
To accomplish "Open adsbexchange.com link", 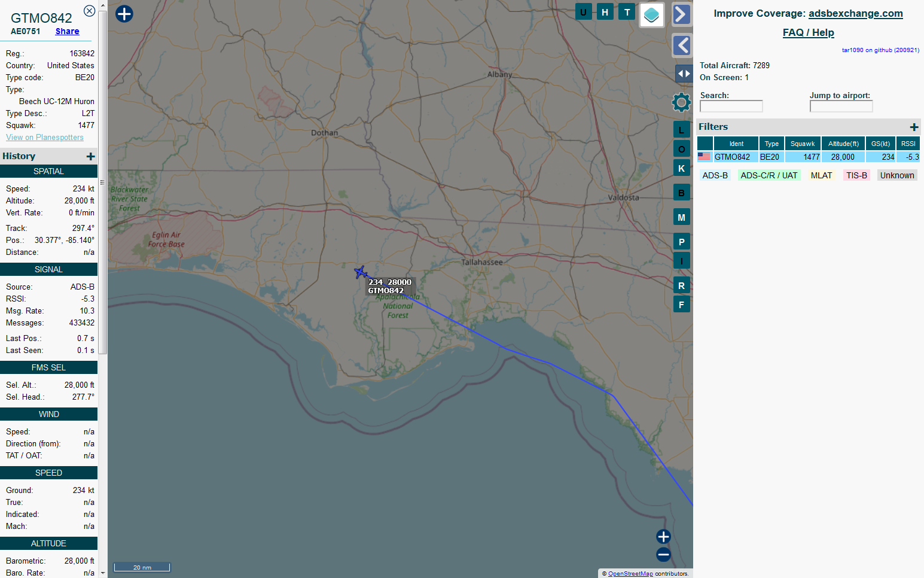I will coord(855,13).
